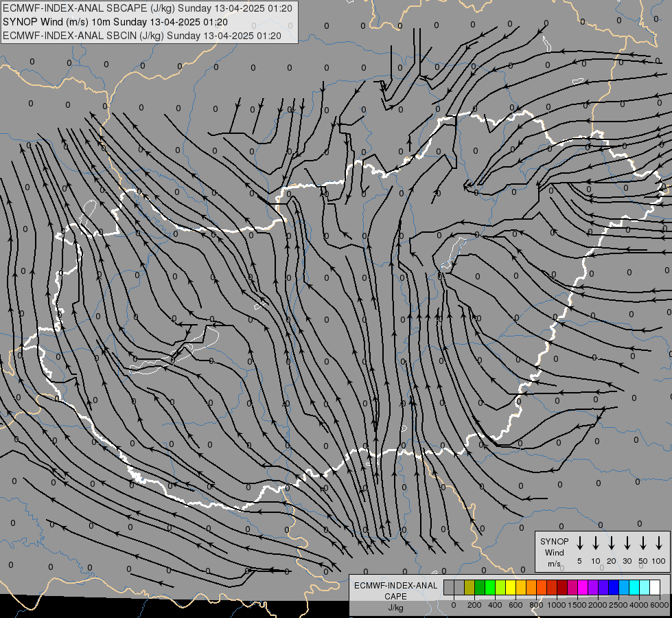This screenshot has height=618, width=672.
Task: Click the 1000 tick label on colorbar
Action: (557, 605)
